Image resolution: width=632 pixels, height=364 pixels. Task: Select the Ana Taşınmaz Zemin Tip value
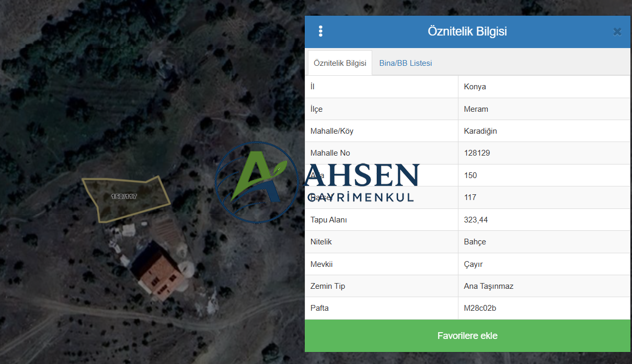pos(488,286)
